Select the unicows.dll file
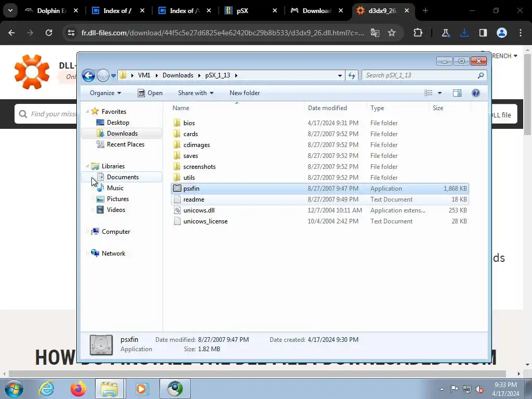532x399 pixels. [x=320, y=210]
